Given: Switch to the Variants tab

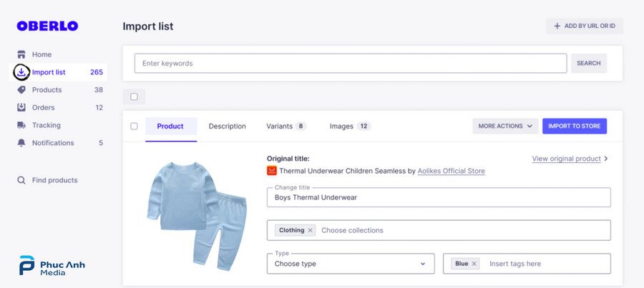Looking at the screenshot, I should pyautogui.click(x=286, y=126).
